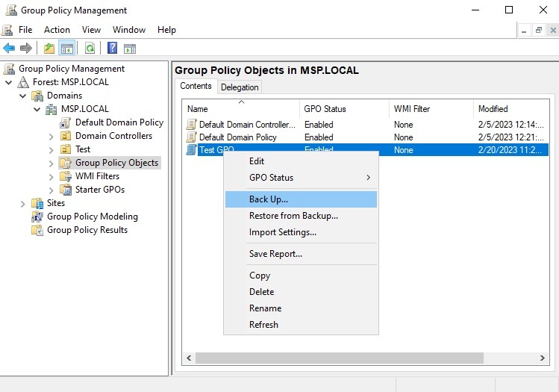Expand the WMI Filters tree node
Screen dimensions: 559x392
(51, 177)
